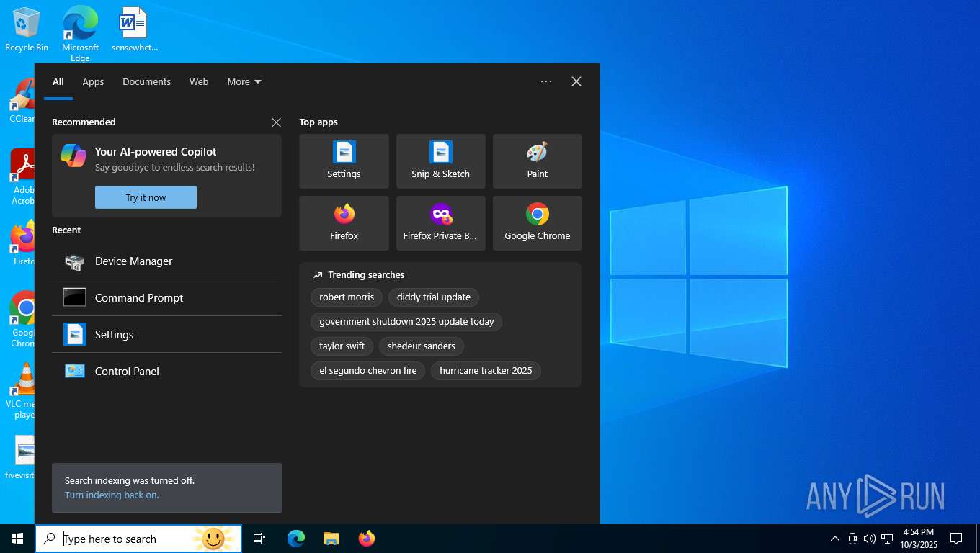Select el segundo chevron fire search

[367, 371]
